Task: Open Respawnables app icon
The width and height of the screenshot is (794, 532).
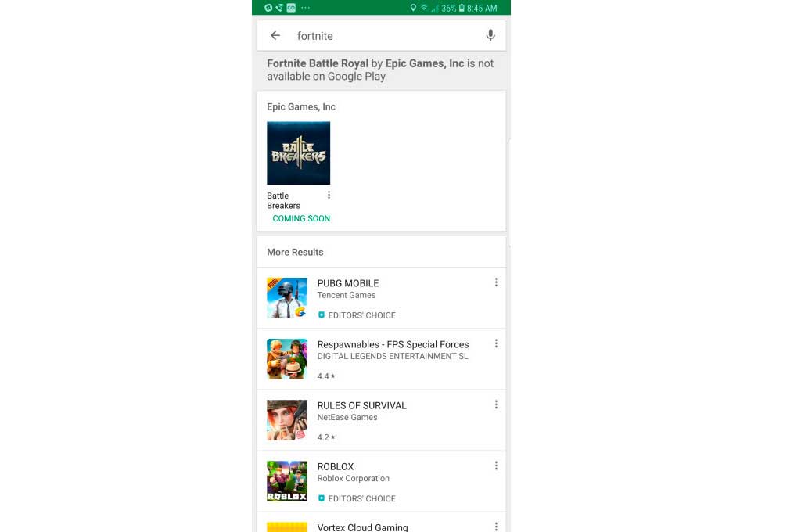Action: click(287, 359)
